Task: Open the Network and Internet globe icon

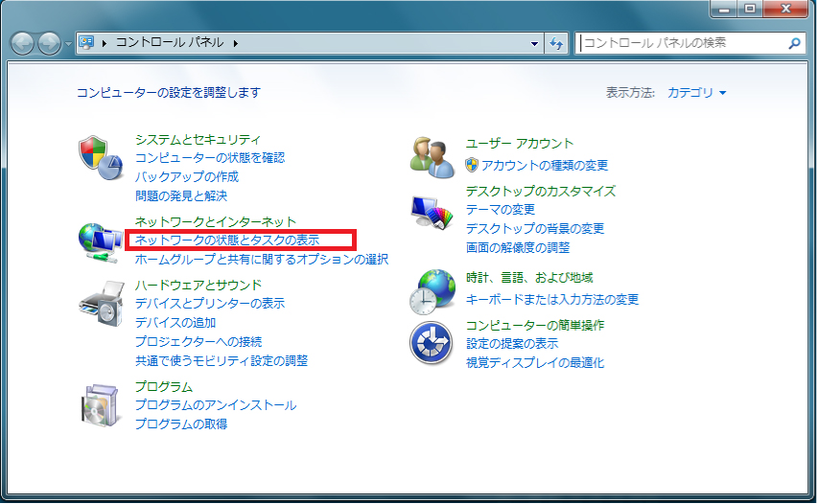Action: coord(101,242)
